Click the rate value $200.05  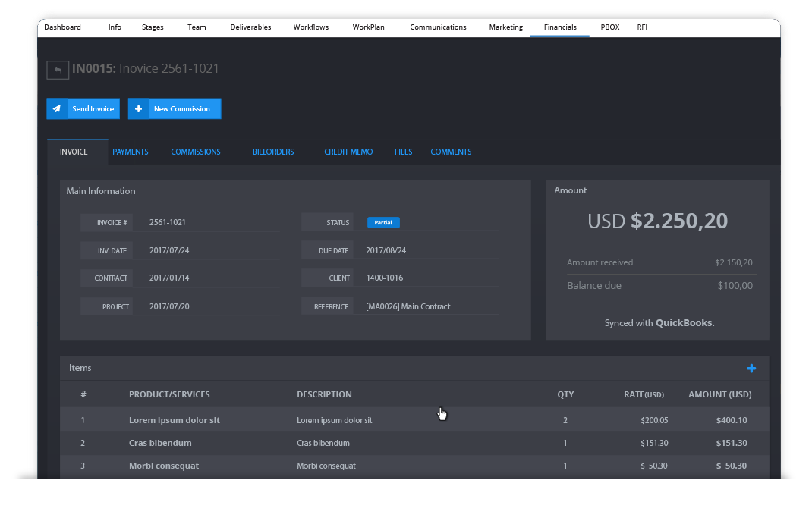(654, 420)
